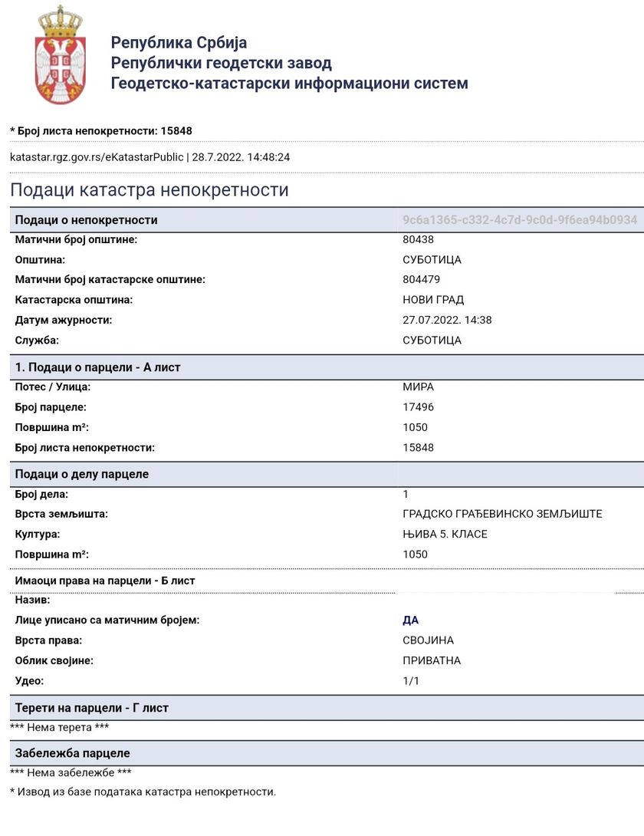The height and width of the screenshot is (836, 644).
Task: Click the bold ДА indicator
Action: [411, 620]
